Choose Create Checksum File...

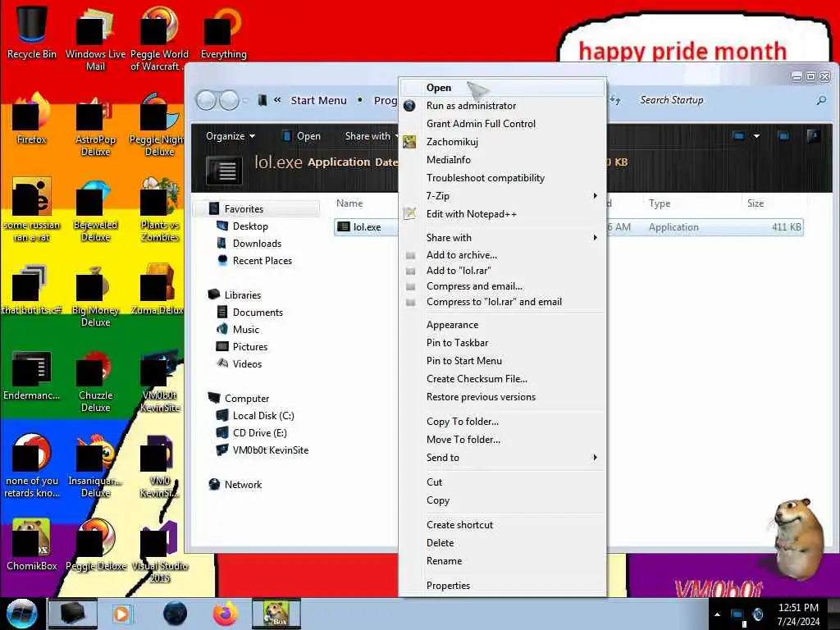[x=503, y=379]
